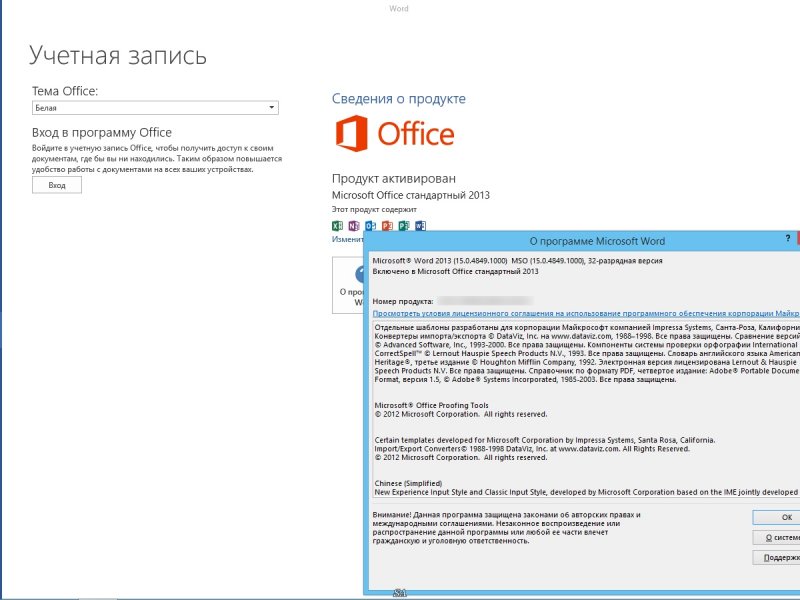Click the Номер продукта: label
This screenshot has height=600, width=800.
(403, 302)
